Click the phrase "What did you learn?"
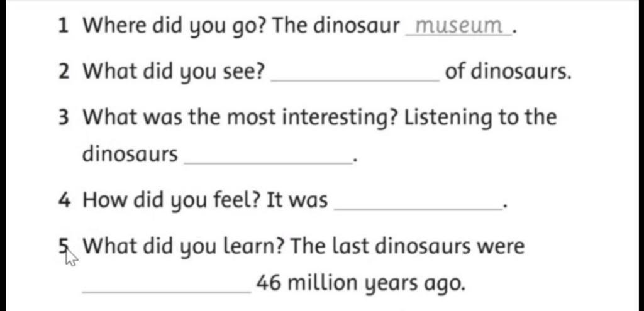 pos(184,248)
